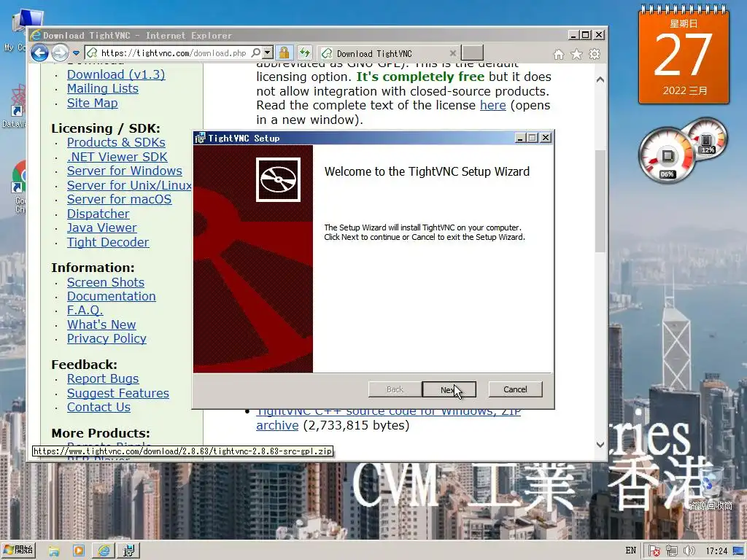Click the vertical scrollbar thumb in Internet Explorer
This screenshot has height=560, width=747.
click(600, 201)
